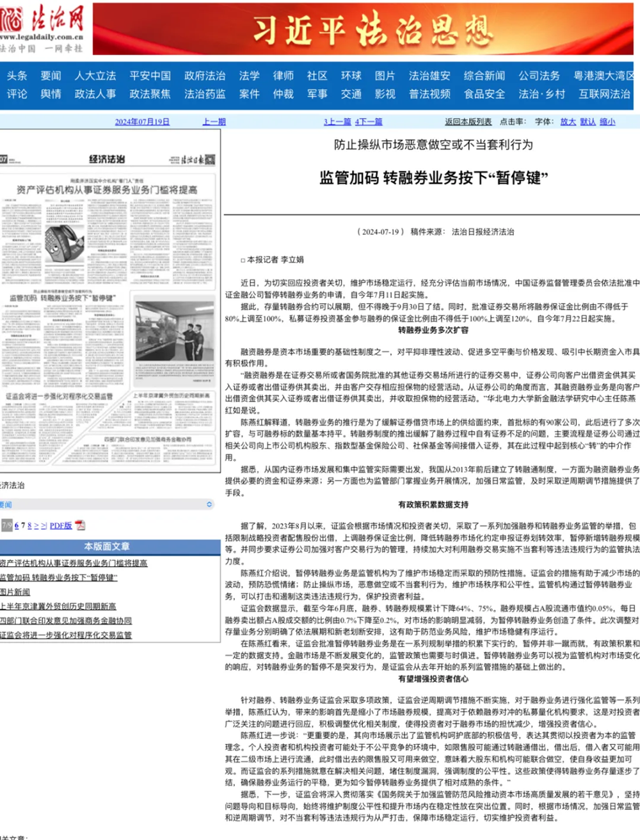Open the 习近平法治思想 banner
Screen dimensions: 640x840
tap(364, 29)
